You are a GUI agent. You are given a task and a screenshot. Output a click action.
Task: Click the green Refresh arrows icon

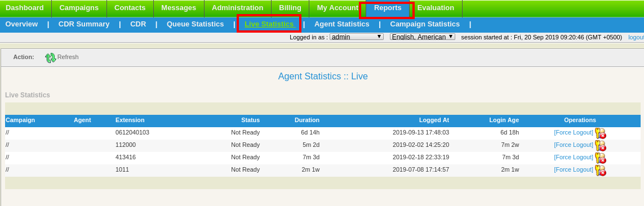[50, 58]
